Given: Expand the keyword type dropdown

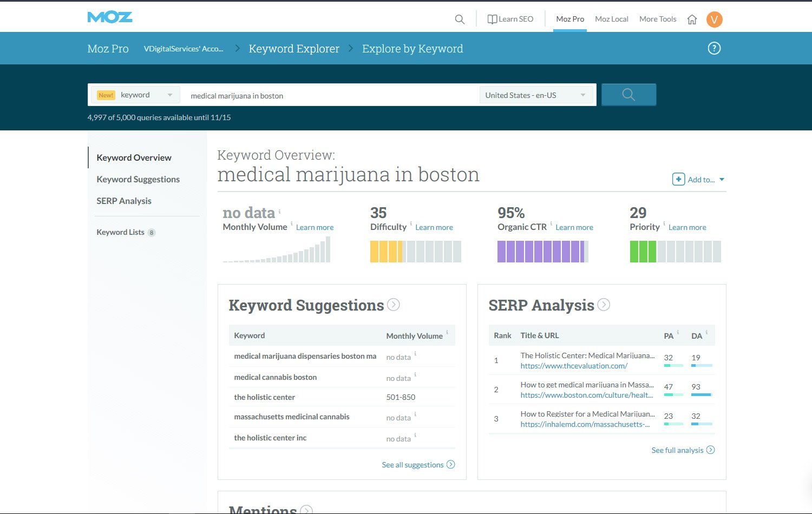Looking at the screenshot, I should pos(135,95).
